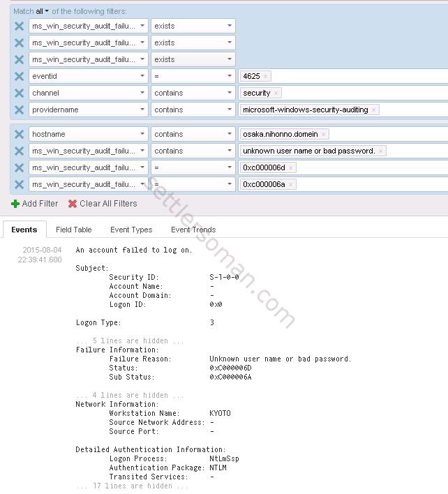448x494 pixels.
Task: Remove the channel filter row
Action: pos(20,93)
